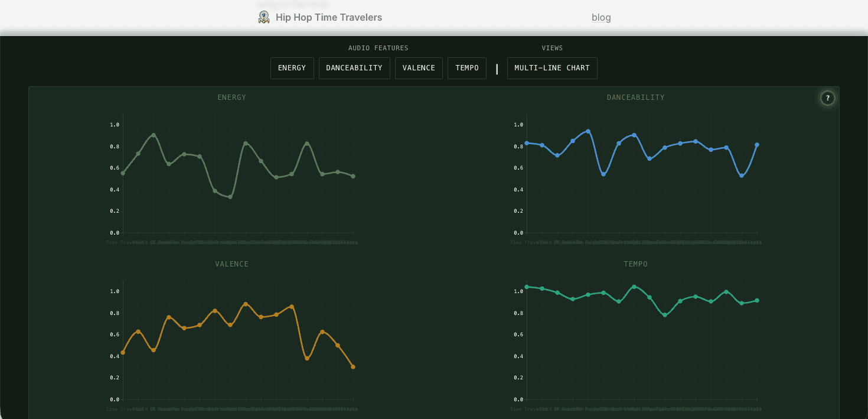Click the Hip Hop Time Travelers logo icon
The height and width of the screenshot is (419, 868).
coord(264,17)
